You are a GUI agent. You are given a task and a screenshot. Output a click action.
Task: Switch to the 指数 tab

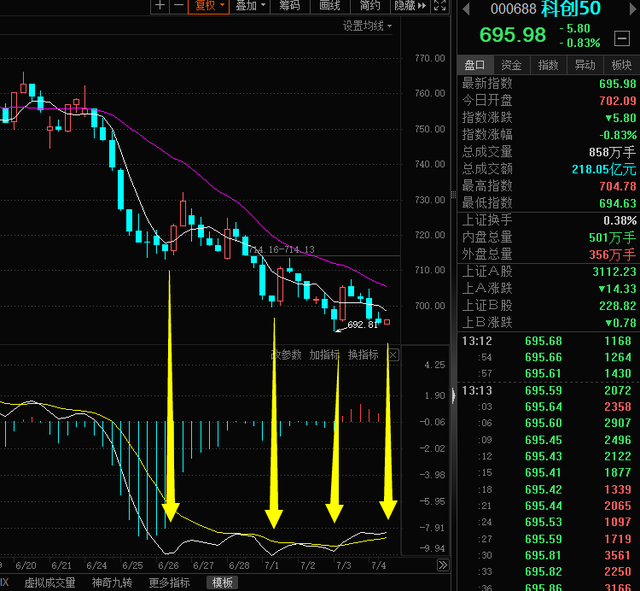coord(548,65)
